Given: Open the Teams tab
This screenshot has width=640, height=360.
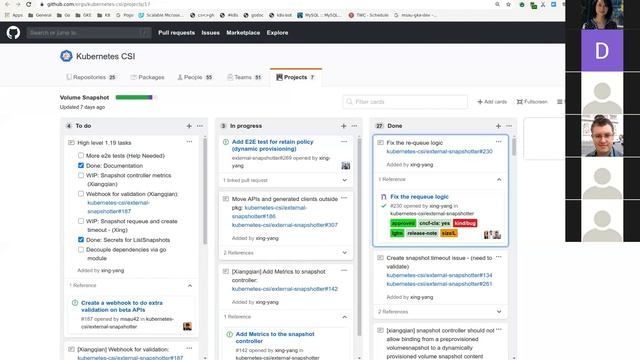Looking at the screenshot, I should tap(244, 77).
